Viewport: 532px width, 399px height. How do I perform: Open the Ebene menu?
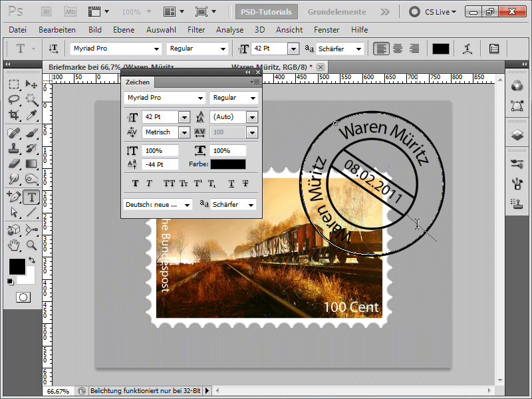pos(124,30)
